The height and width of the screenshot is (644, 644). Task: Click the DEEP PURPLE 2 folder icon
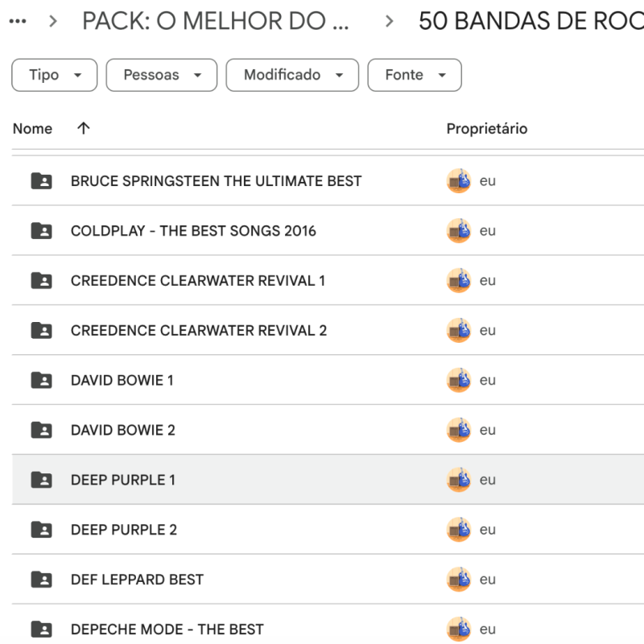(41, 530)
